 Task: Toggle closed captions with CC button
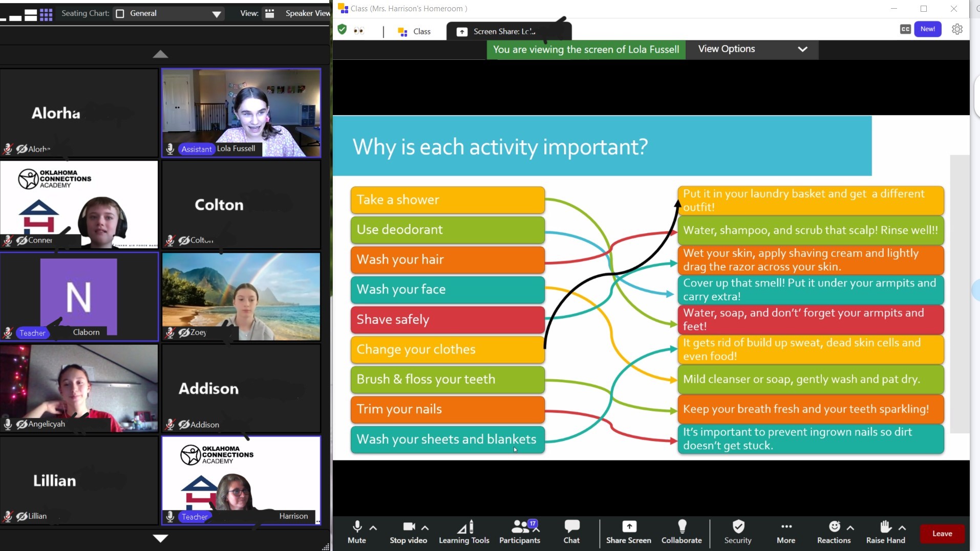[x=905, y=29]
